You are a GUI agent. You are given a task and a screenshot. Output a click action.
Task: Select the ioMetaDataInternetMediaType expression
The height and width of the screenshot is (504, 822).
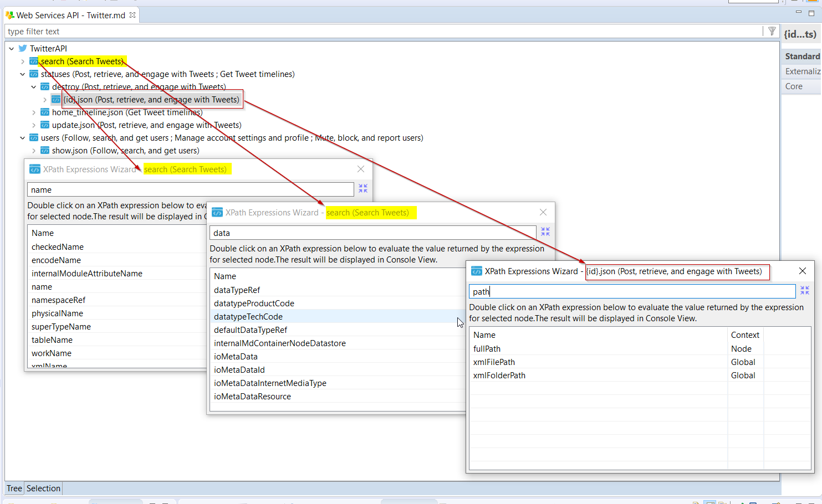click(270, 383)
